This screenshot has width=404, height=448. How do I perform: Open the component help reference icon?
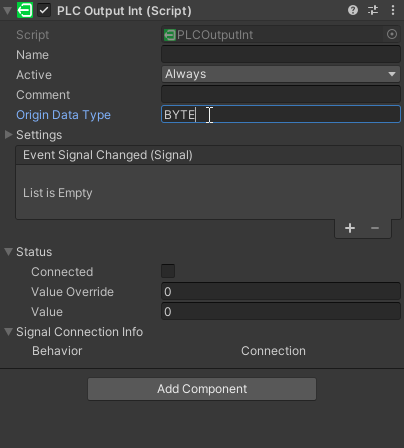pos(353,10)
